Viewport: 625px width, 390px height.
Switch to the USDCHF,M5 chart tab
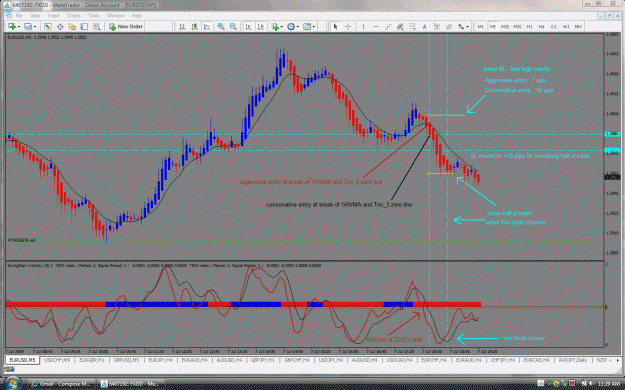(57, 360)
